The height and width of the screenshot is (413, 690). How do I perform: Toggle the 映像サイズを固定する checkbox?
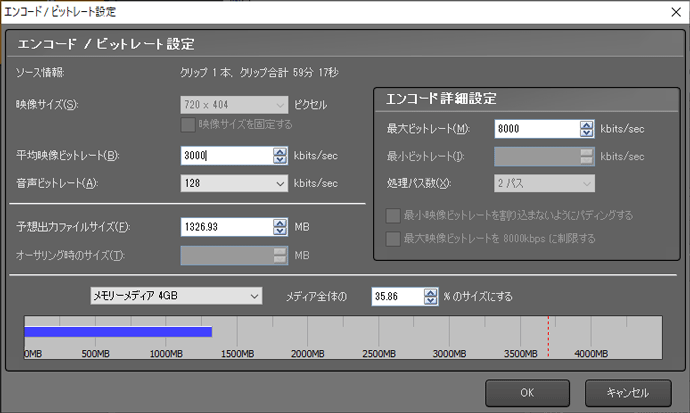pos(187,124)
